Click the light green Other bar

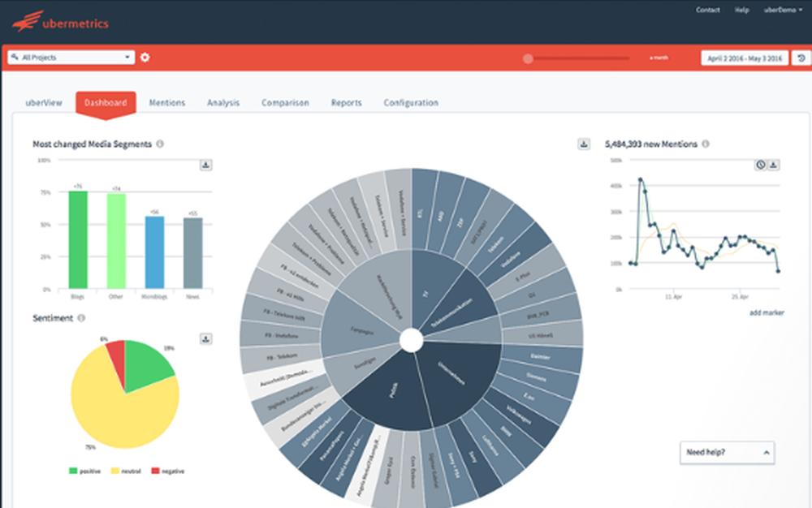click(116, 240)
